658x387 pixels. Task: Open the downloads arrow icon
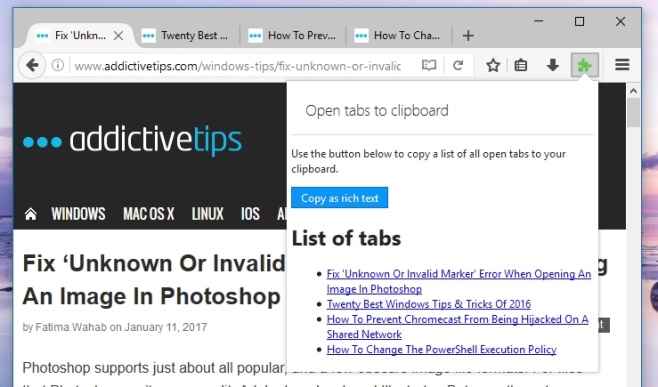tap(553, 65)
